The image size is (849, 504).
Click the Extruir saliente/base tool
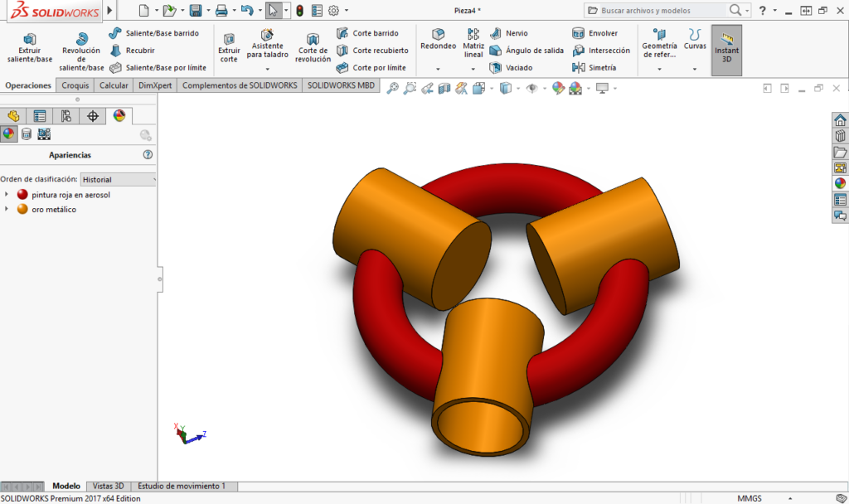coord(30,49)
